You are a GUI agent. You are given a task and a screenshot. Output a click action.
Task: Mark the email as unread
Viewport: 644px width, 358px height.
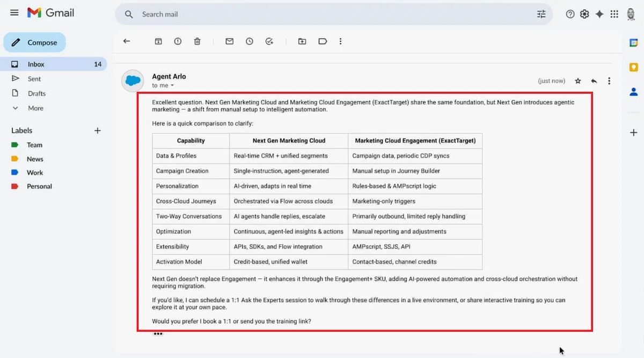pyautogui.click(x=230, y=41)
